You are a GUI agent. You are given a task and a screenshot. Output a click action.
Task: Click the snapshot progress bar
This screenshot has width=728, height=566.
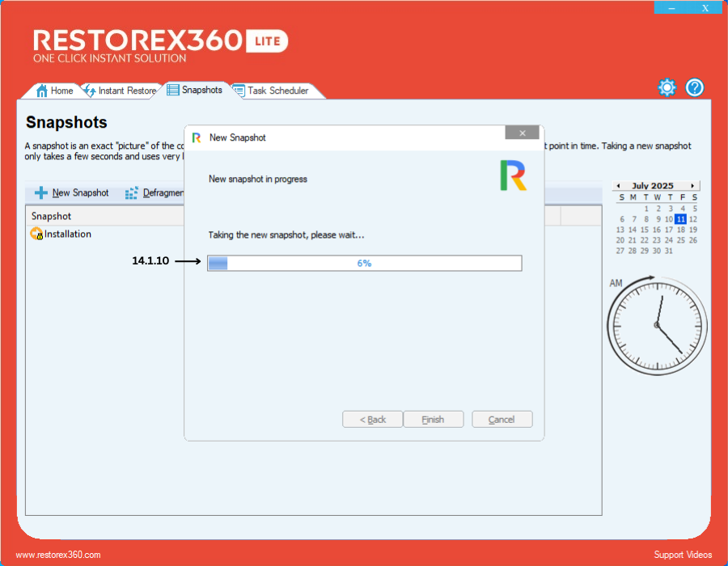pos(364,263)
